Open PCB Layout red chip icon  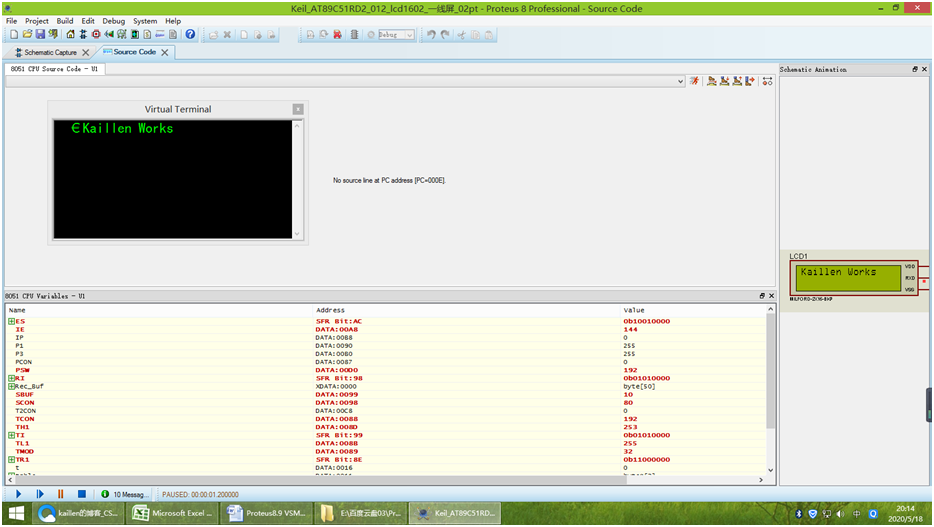pos(96,35)
